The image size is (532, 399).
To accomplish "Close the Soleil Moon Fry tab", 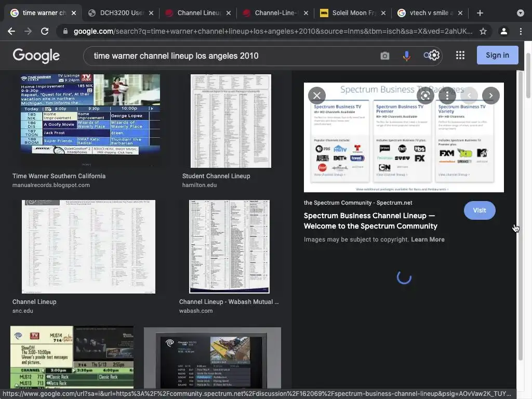I will coord(383,13).
